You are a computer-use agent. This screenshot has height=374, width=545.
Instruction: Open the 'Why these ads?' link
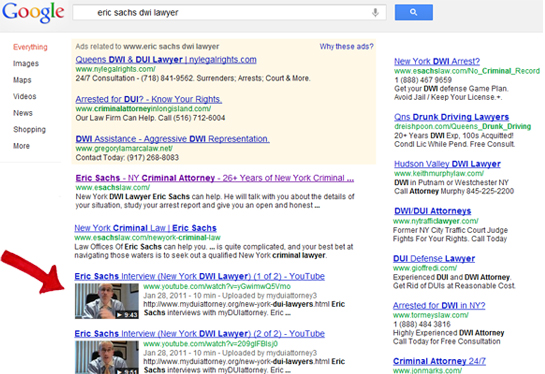[x=347, y=47]
